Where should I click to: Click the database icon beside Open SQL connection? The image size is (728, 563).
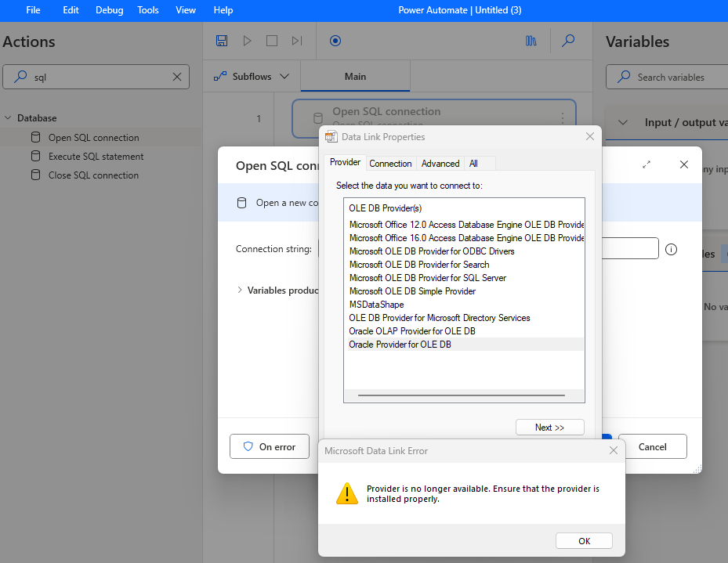click(36, 137)
